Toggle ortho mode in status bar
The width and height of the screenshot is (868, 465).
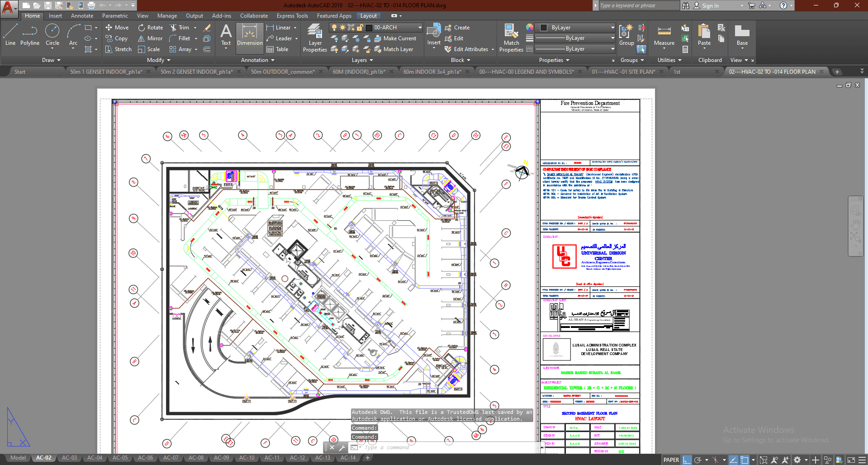tap(687, 460)
